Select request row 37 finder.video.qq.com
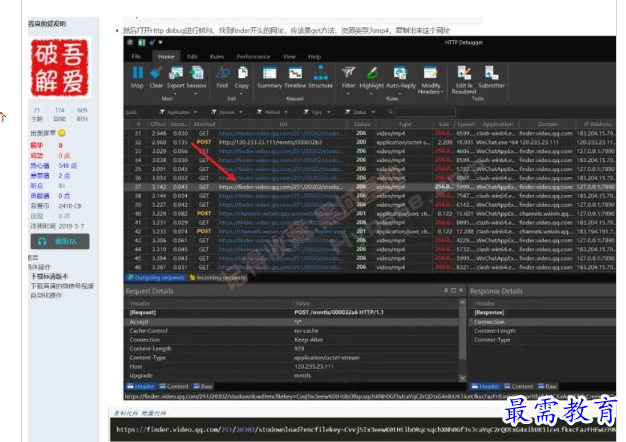This screenshot has width=626, height=442. [370, 187]
